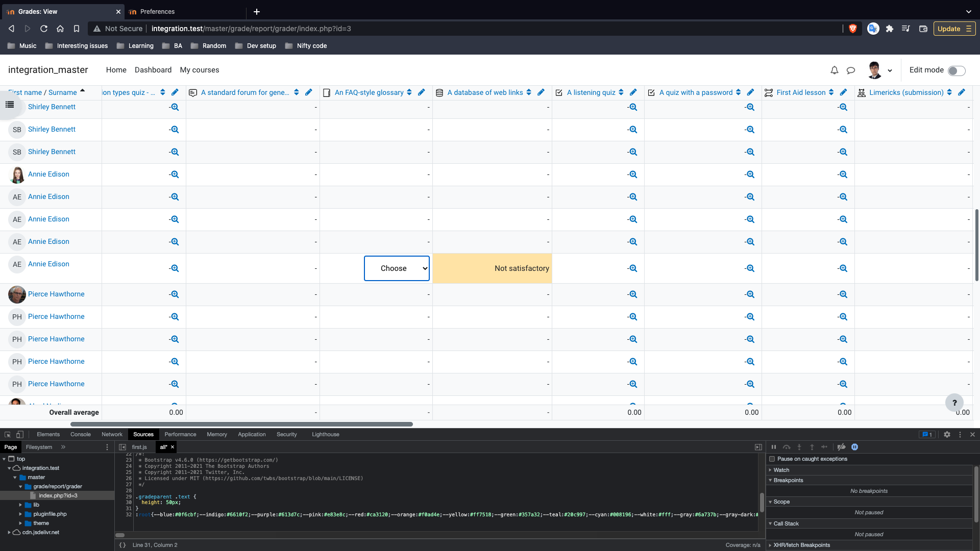
Task: Edit A standard forum column pencil icon
Action: (x=309, y=92)
